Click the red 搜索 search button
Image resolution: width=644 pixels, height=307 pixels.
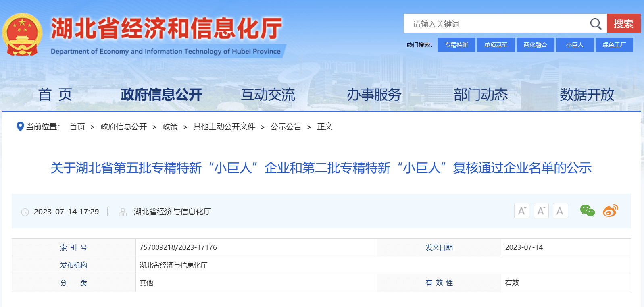click(623, 24)
